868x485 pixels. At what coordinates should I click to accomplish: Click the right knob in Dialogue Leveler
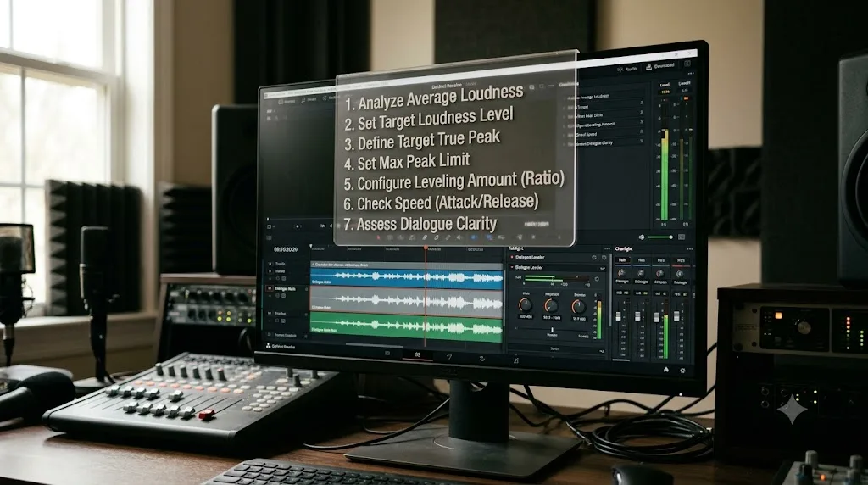pyautogui.click(x=579, y=307)
